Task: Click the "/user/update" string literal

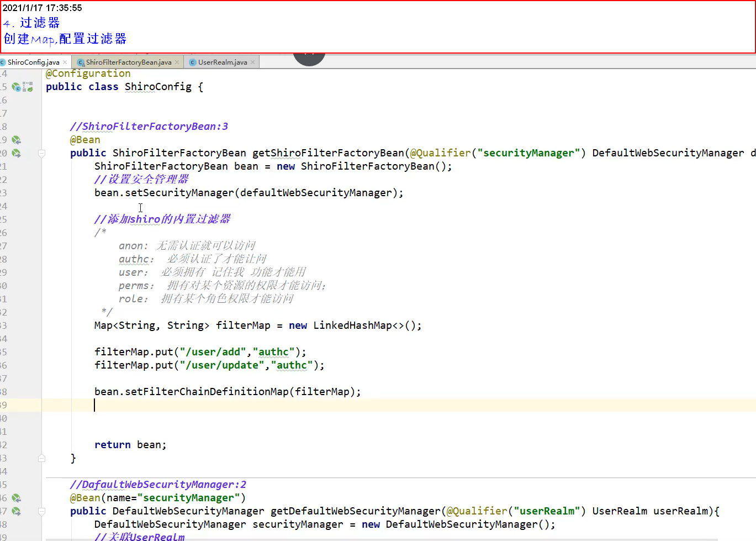Action: 222,365
